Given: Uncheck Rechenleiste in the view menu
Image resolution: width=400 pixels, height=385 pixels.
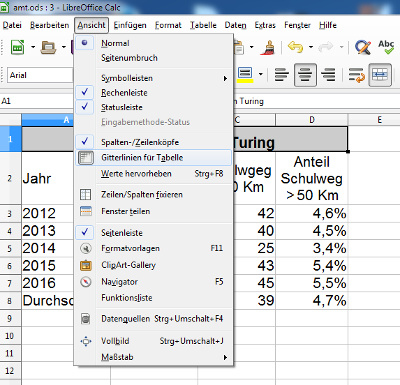Looking at the screenshot, I should pos(153,93).
